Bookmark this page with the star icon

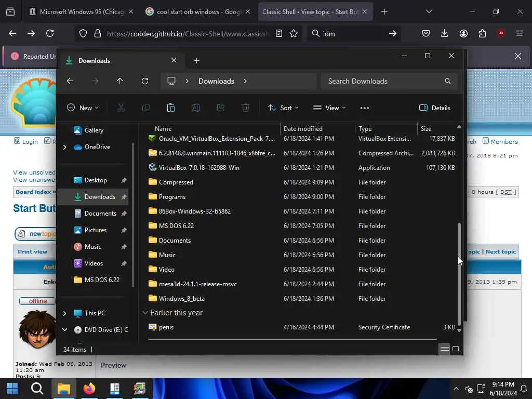coord(294,33)
